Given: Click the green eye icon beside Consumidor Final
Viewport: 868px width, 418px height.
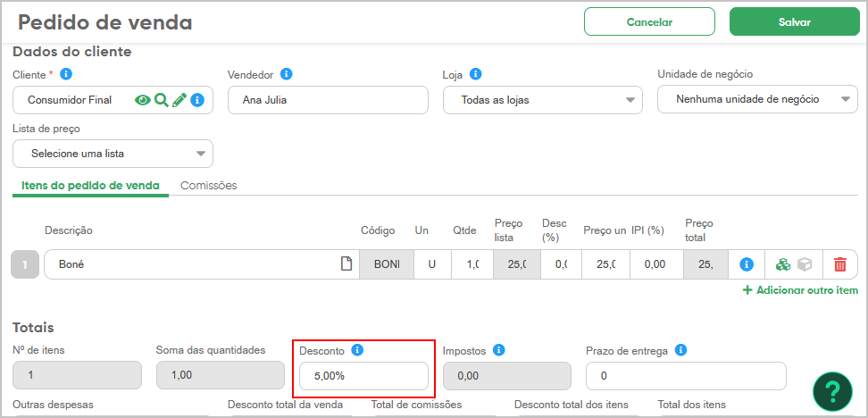Looking at the screenshot, I should (143, 100).
